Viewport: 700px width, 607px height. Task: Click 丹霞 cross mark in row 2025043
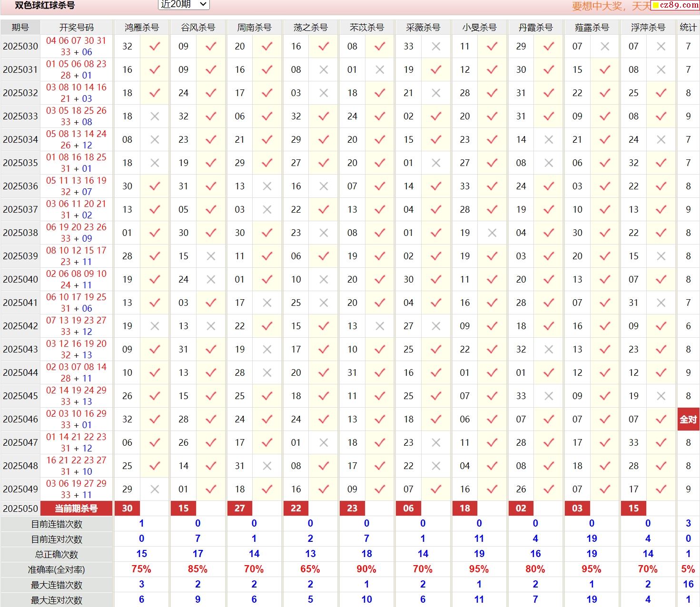click(x=549, y=349)
